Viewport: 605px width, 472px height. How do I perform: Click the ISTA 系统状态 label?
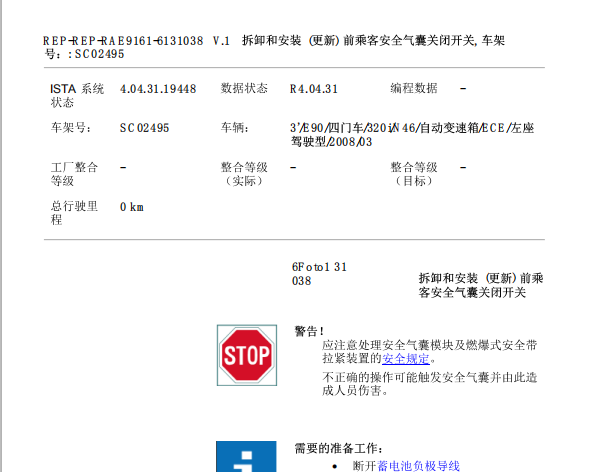click(77, 96)
